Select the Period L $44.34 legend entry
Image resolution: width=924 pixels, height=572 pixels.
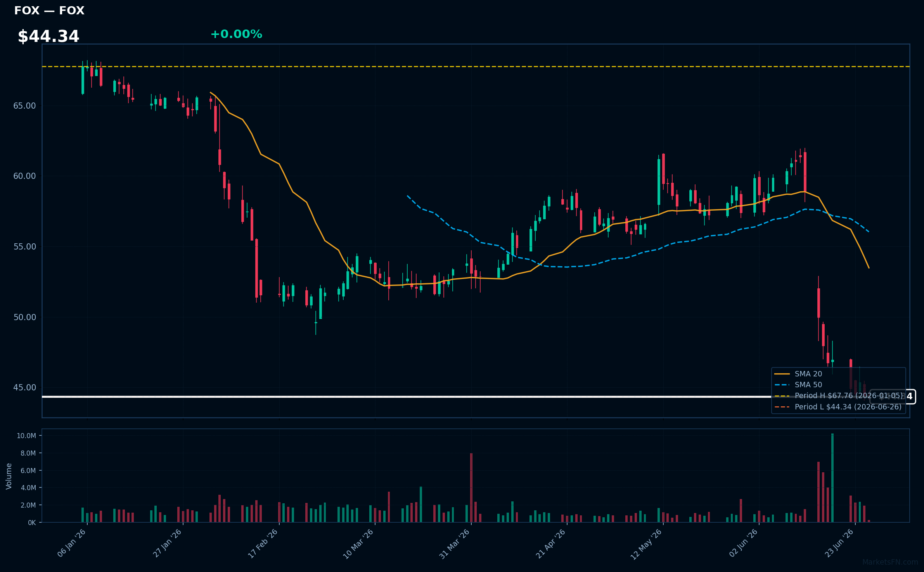[838, 407]
